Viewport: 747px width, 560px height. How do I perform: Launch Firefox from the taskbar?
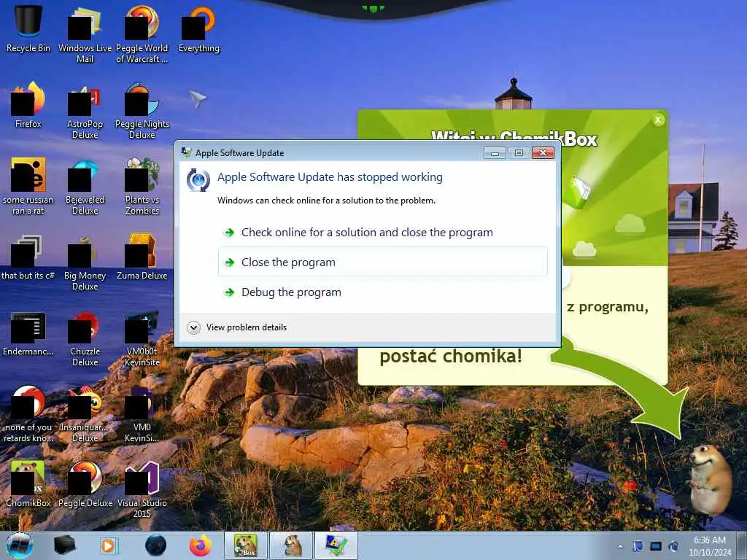[x=201, y=545]
